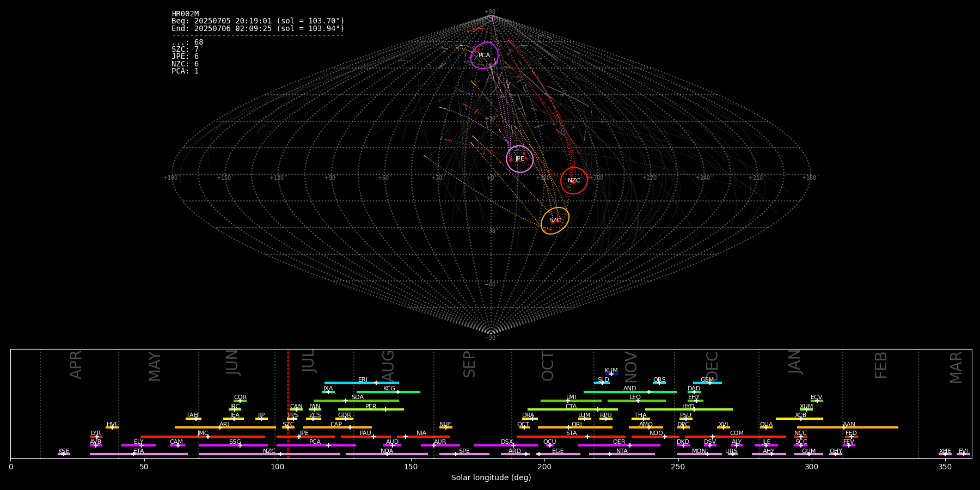Click the 'SZC: 7' count in the header
The width and height of the screenshot is (980, 490).
(185, 50)
